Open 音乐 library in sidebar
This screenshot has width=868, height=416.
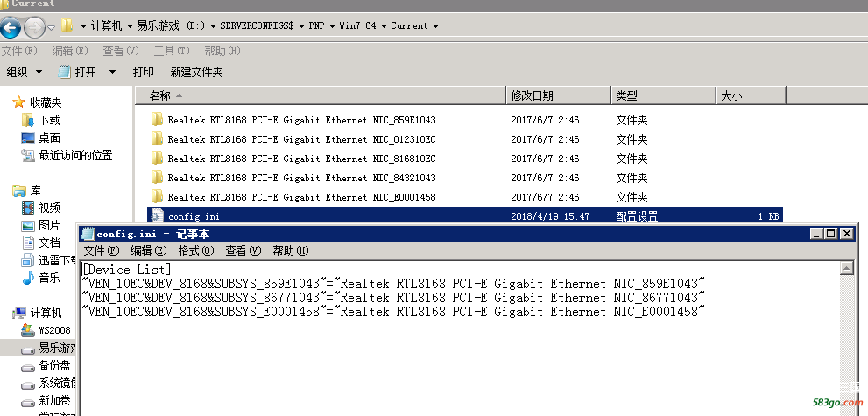click(49, 279)
